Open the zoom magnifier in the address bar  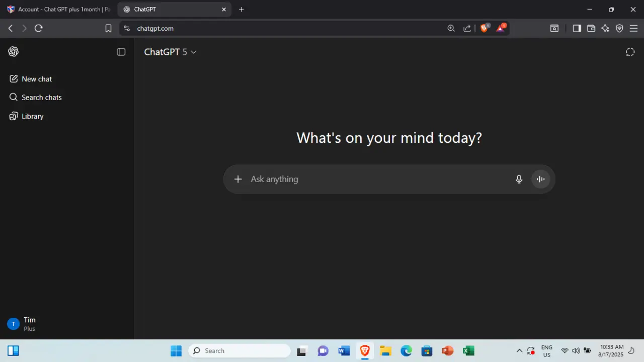[x=451, y=29]
